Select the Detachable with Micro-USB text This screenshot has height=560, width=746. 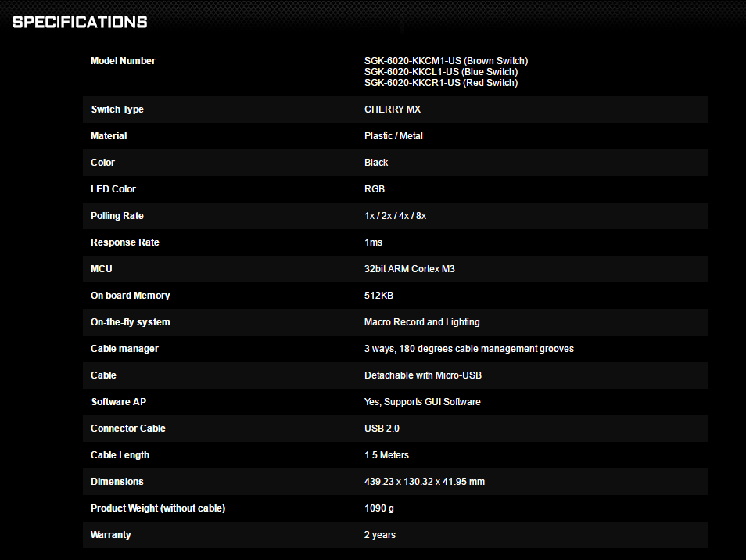[x=422, y=376]
